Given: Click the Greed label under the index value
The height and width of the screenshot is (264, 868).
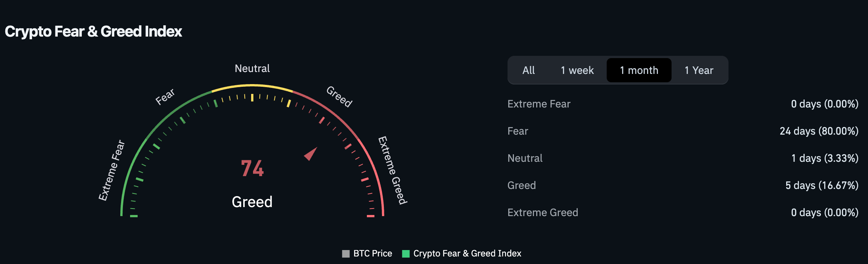Looking at the screenshot, I should pyautogui.click(x=252, y=202).
